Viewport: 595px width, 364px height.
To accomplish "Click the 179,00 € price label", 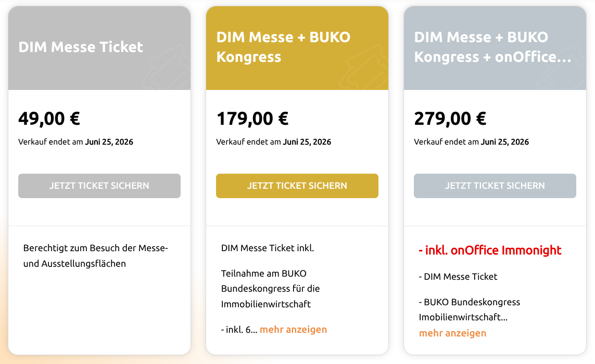I will tap(252, 119).
